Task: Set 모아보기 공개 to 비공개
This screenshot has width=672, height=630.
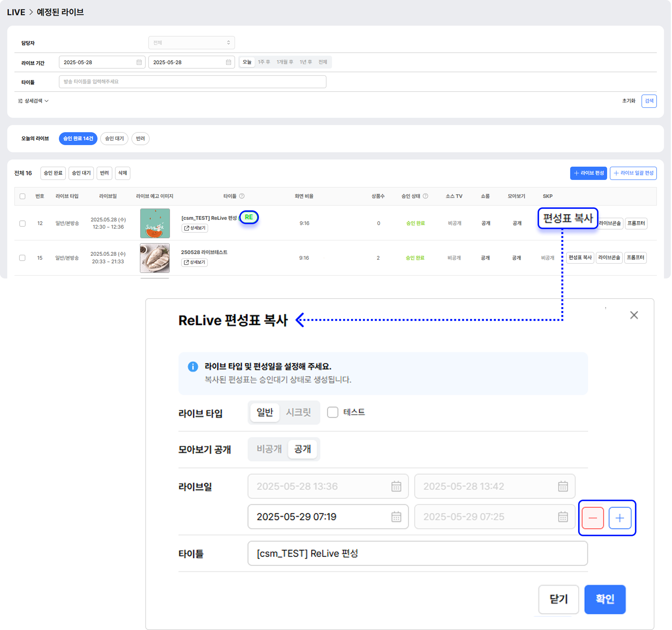Action: tap(269, 449)
